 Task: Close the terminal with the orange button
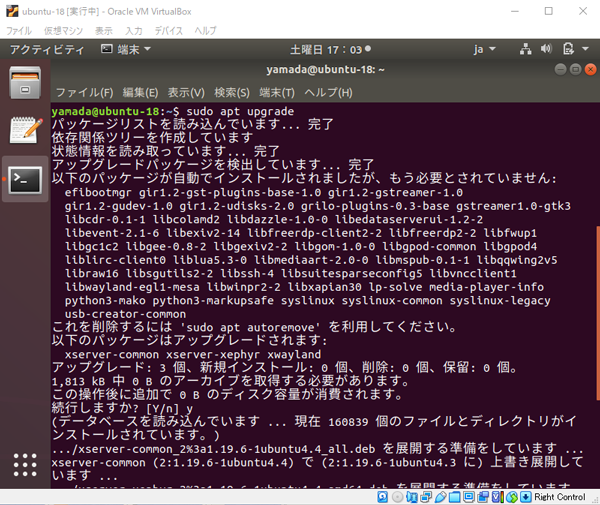590,69
